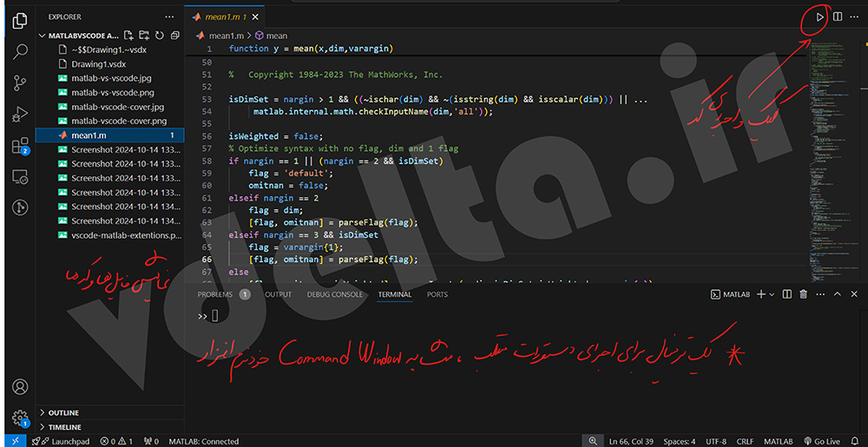The image size is (868, 447).
Task: Change file encoding via UTF-8
Action: pos(716,441)
